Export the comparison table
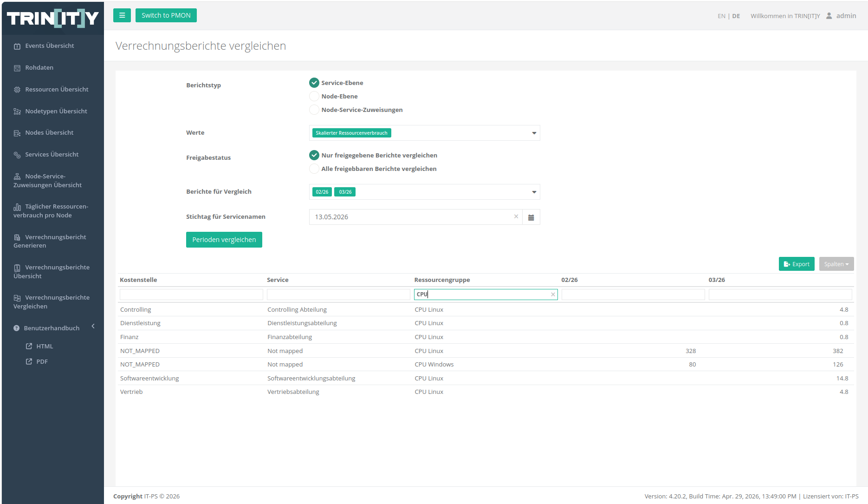This screenshot has height=504, width=868. tap(797, 264)
